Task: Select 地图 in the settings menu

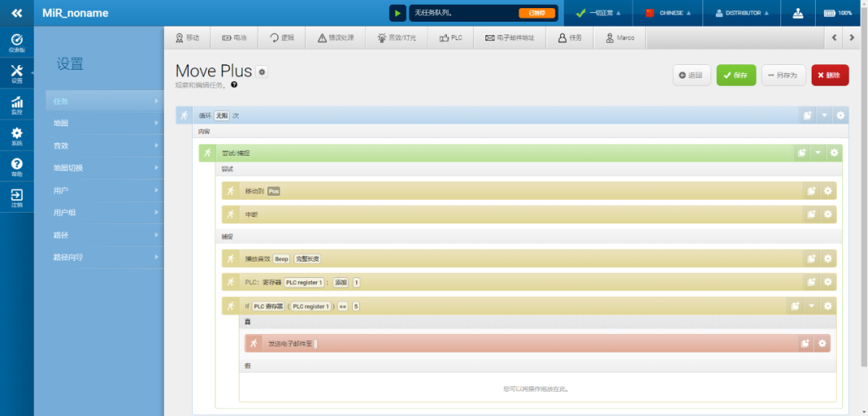Action: point(104,123)
